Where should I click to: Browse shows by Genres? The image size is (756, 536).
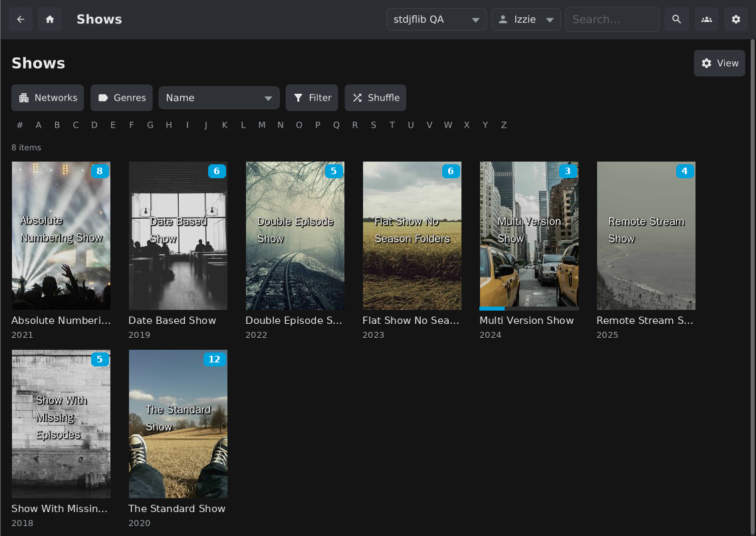pos(122,98)
